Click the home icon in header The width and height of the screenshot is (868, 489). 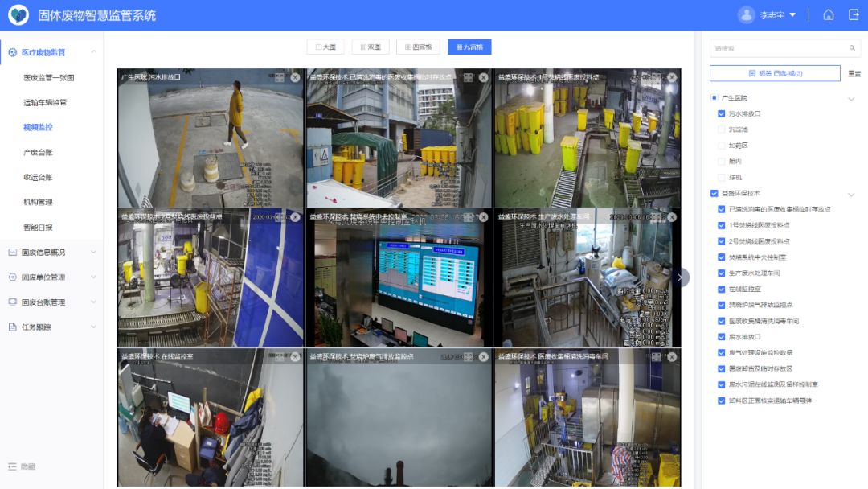click(829, 15)
